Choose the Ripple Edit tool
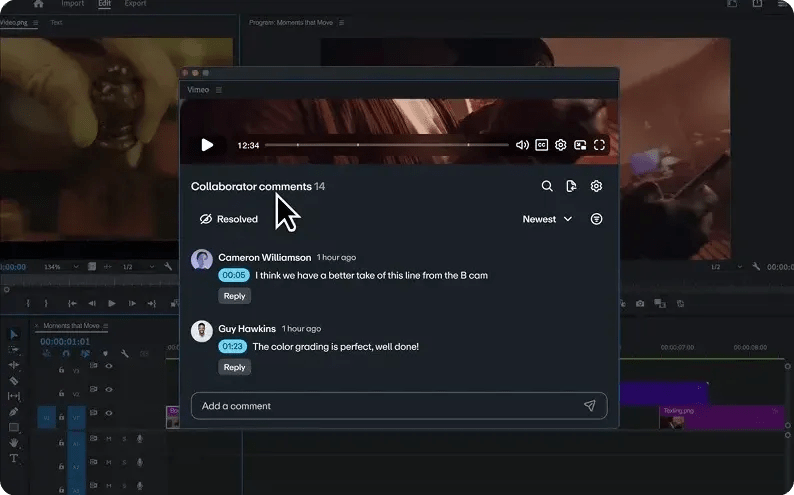 (14, 365)
